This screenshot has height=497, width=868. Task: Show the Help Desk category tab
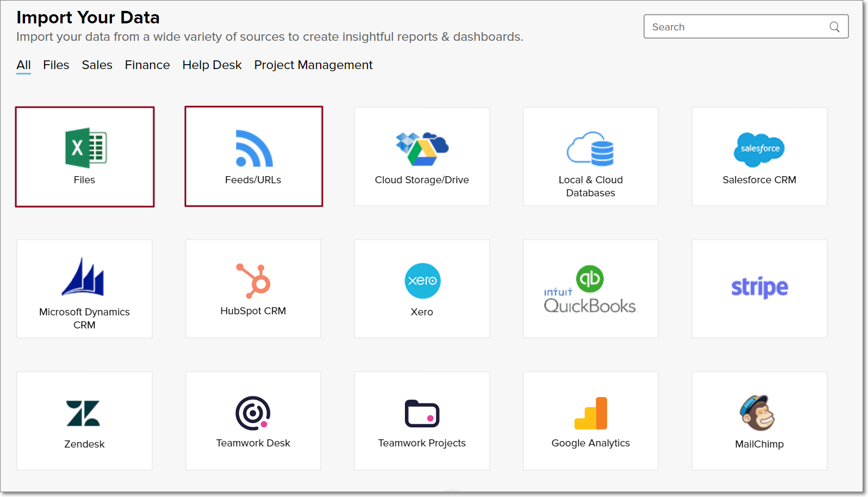(212, 65)
